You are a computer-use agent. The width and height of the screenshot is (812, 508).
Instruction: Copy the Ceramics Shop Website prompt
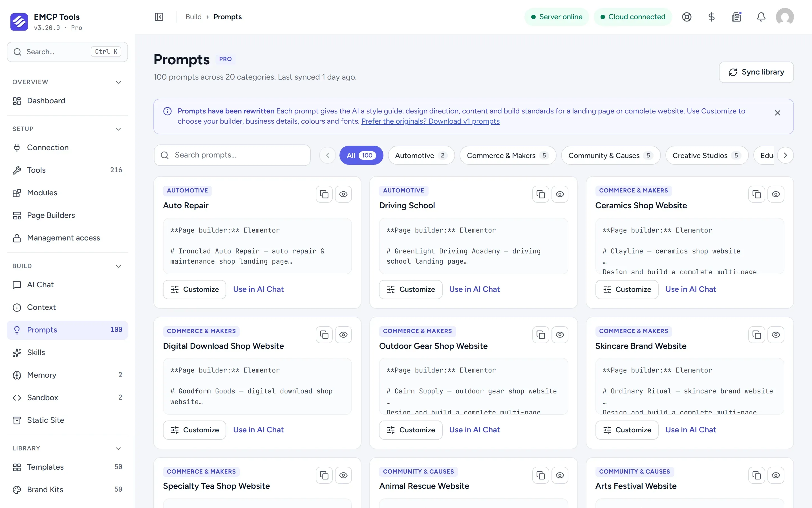point(756,194)
